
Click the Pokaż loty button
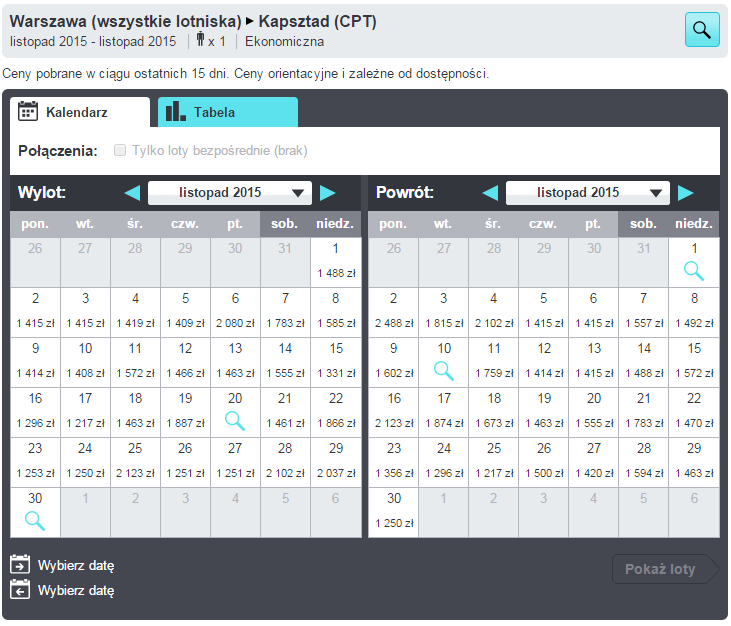point(666,569)
